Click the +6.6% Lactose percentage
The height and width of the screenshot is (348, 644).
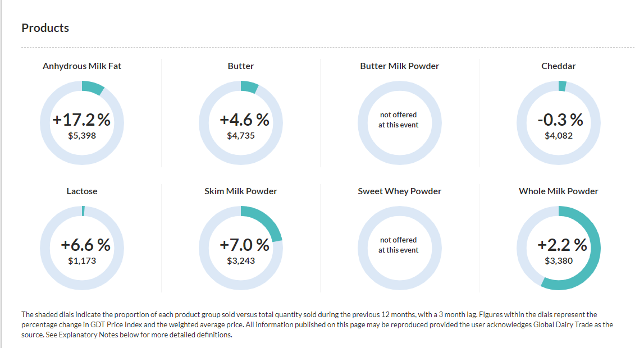(85, 245)
